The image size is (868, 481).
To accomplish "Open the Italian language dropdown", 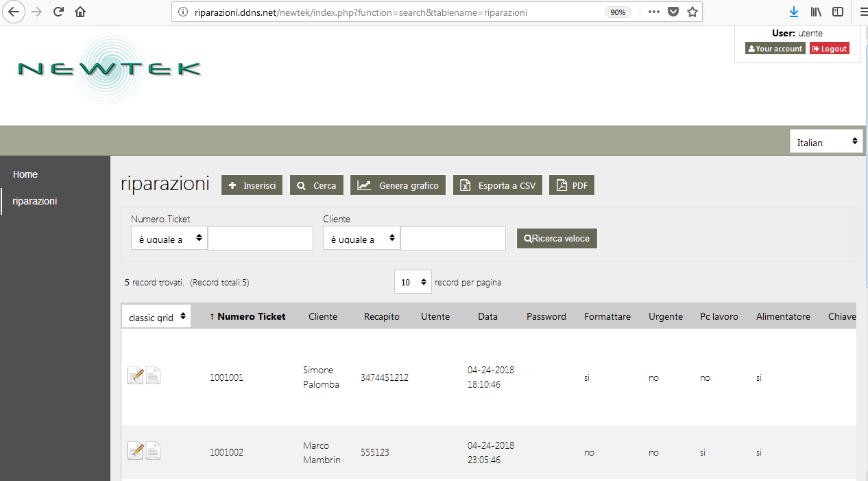I will pyautogui.click(x=826, y=142).
